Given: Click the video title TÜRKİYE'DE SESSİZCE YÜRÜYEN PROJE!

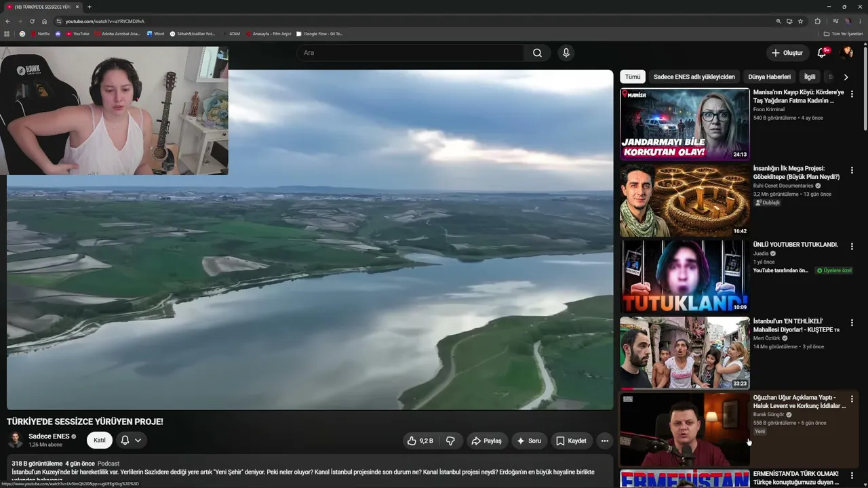Looking at the screenshot, I should point(85,422).
